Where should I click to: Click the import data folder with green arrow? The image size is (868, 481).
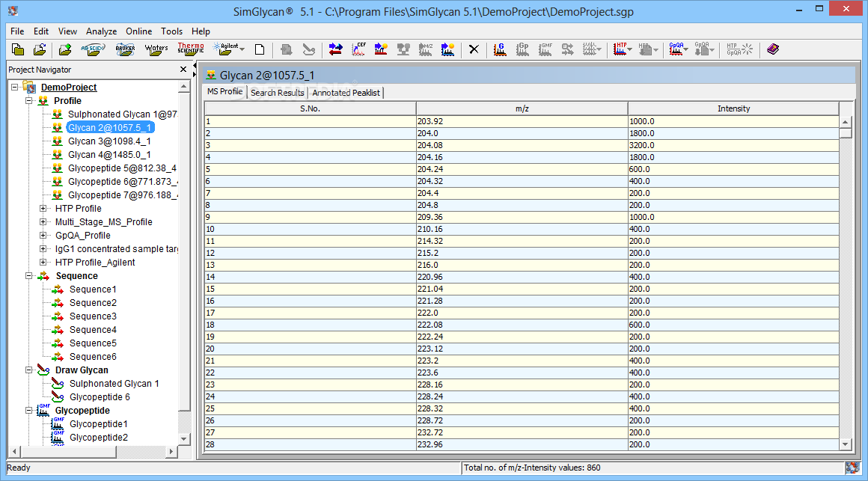[x=65, y=50]
